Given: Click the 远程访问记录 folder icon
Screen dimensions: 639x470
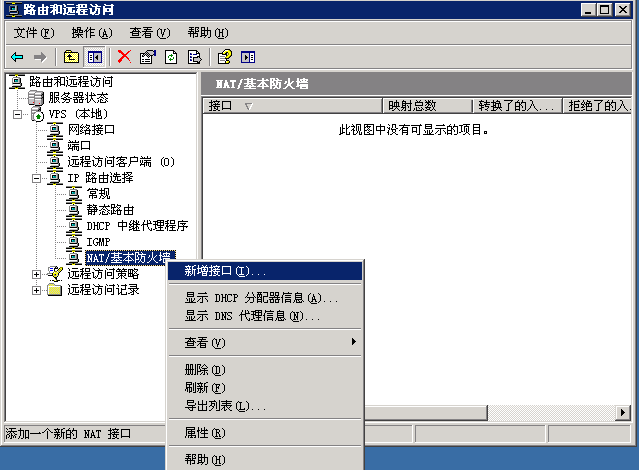Looking at the screenshot, I should 55,290.
